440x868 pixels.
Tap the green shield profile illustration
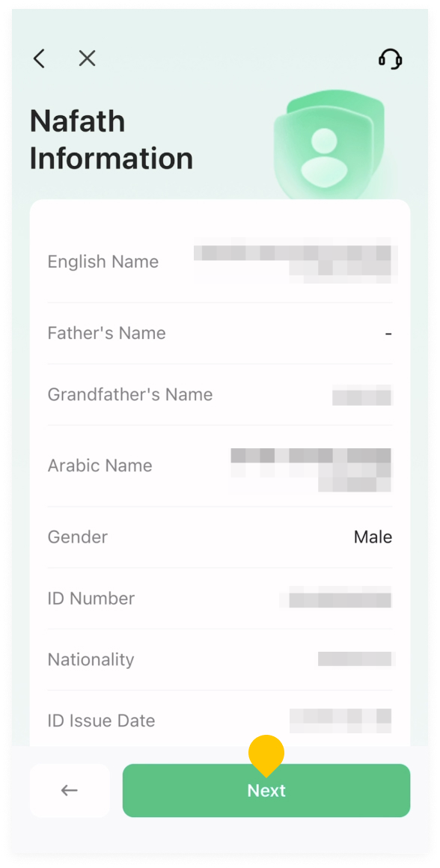tap(329, 145)
